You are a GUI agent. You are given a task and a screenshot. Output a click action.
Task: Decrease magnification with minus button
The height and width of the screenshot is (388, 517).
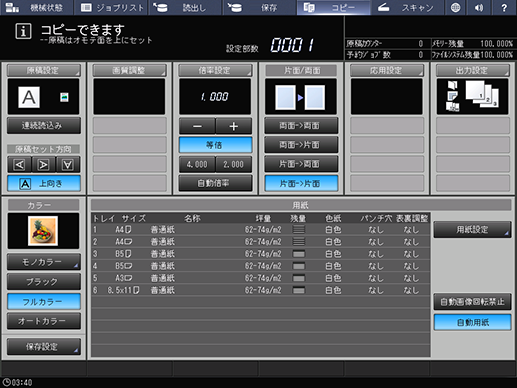(197, 126)
